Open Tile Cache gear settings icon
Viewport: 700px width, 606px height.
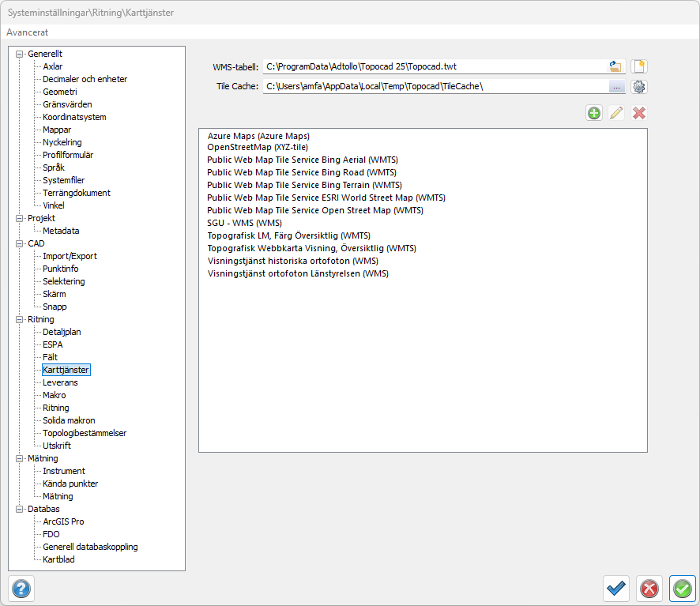point(639,87)
